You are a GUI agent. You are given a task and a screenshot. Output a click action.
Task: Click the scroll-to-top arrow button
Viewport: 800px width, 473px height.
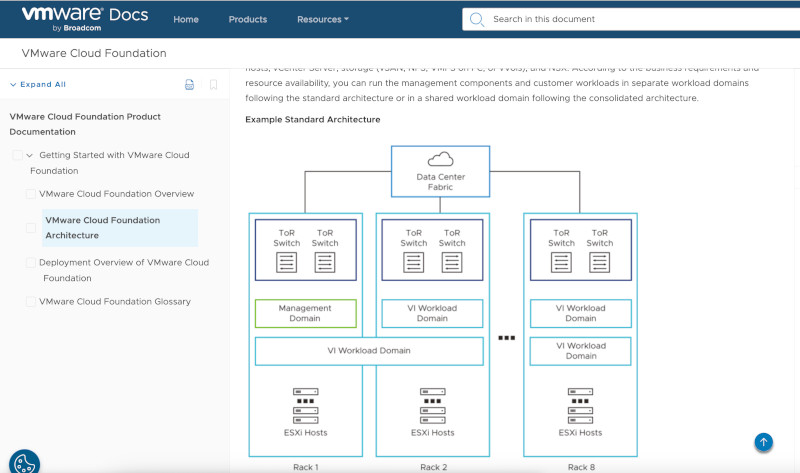[764, 442]
